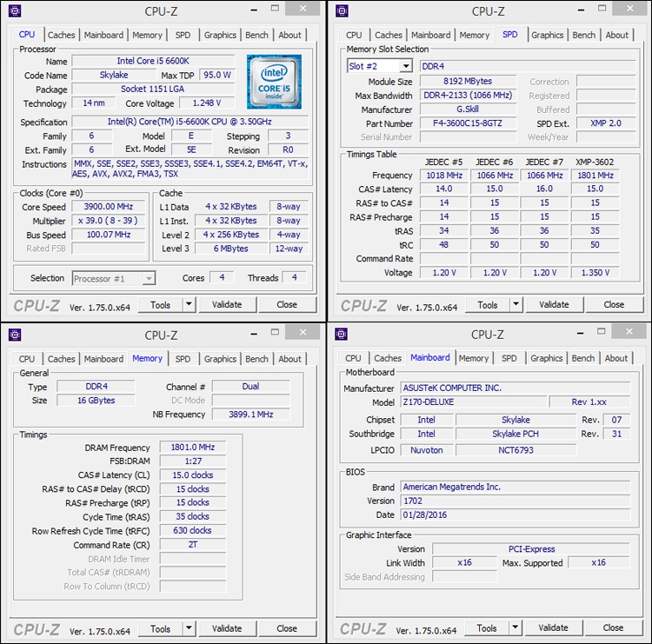The image size is (652, 644).
Task: Click Validate in the CPU tab window
Action: pos(227,304)
